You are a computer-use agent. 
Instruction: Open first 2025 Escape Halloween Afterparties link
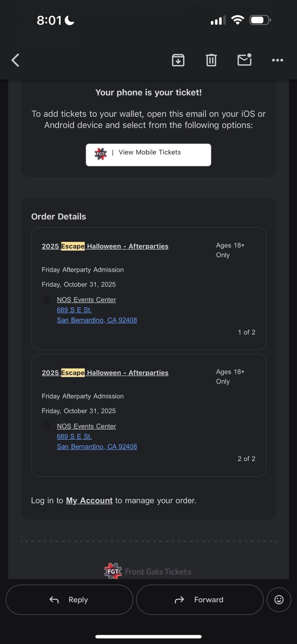coord(105,246)
